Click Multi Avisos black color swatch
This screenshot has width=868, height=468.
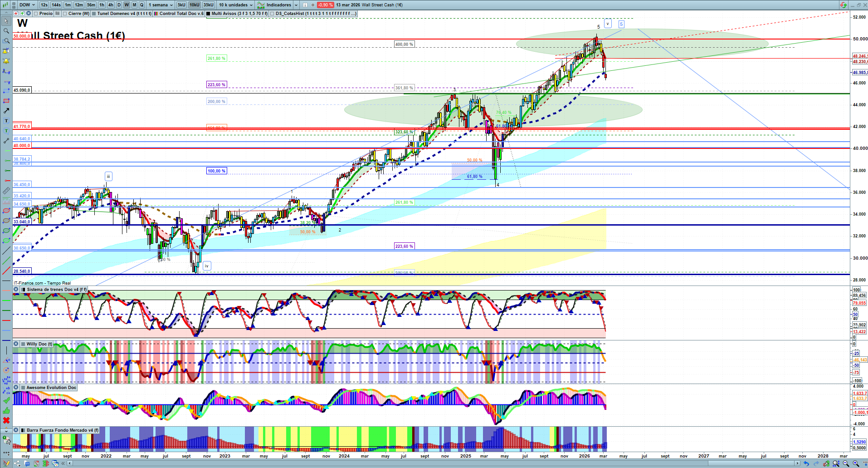click(208, 14)
